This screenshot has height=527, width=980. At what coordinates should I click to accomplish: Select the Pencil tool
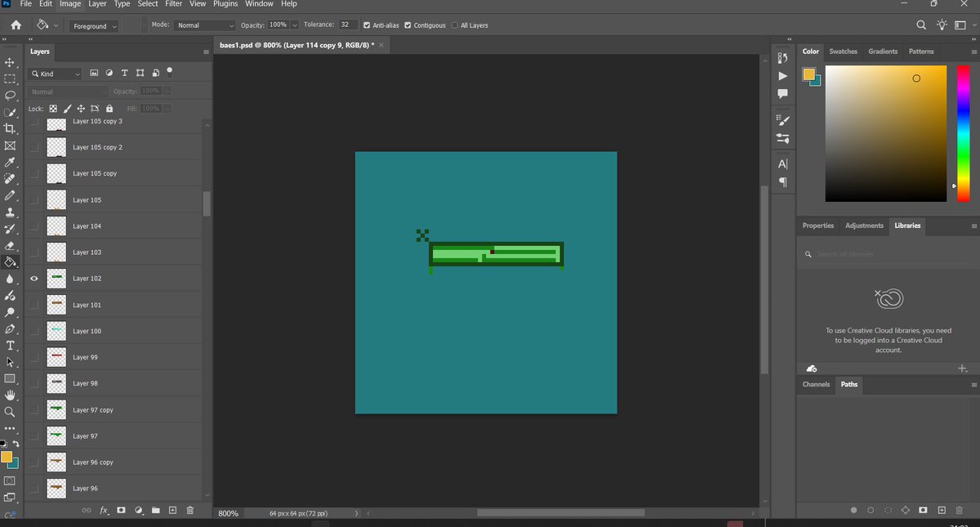pyautogui.click(x=10, y=196)
